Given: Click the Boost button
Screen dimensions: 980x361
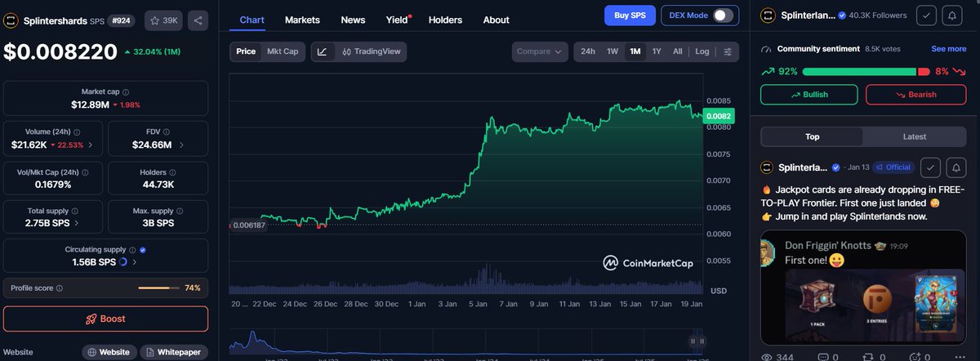Looking at the screenshot, I should pyautogui.click(x=105, y=319).
